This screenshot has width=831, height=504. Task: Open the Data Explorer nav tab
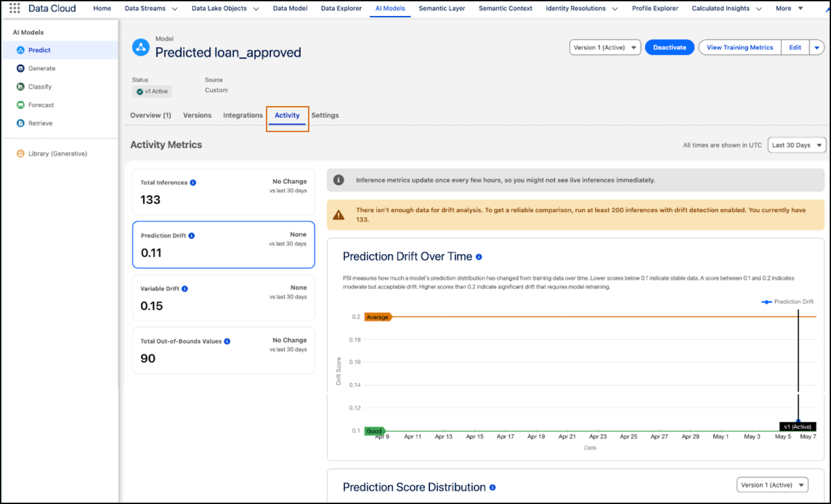341,8
